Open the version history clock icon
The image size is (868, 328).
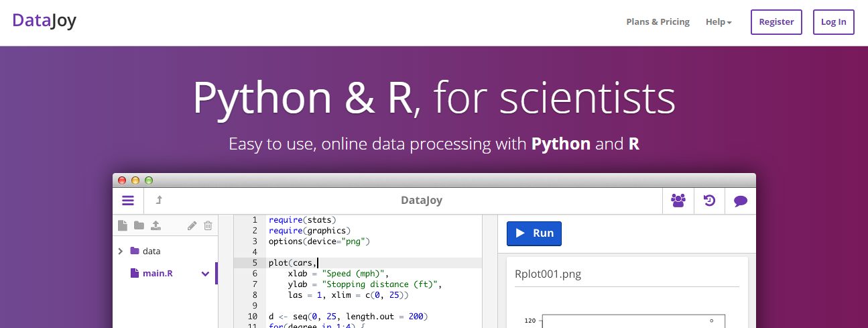pyautogui.click(x=709, y=201)
